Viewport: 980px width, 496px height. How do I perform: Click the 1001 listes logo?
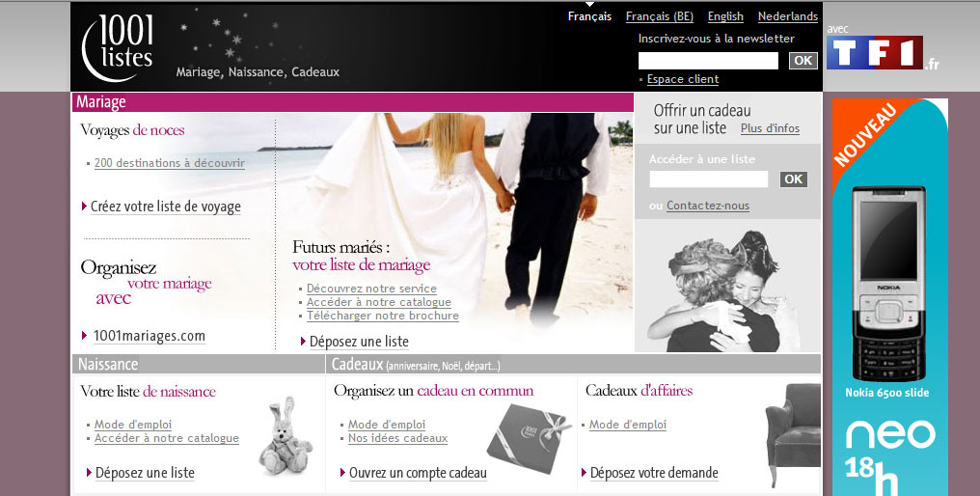(x=119, y=45)
